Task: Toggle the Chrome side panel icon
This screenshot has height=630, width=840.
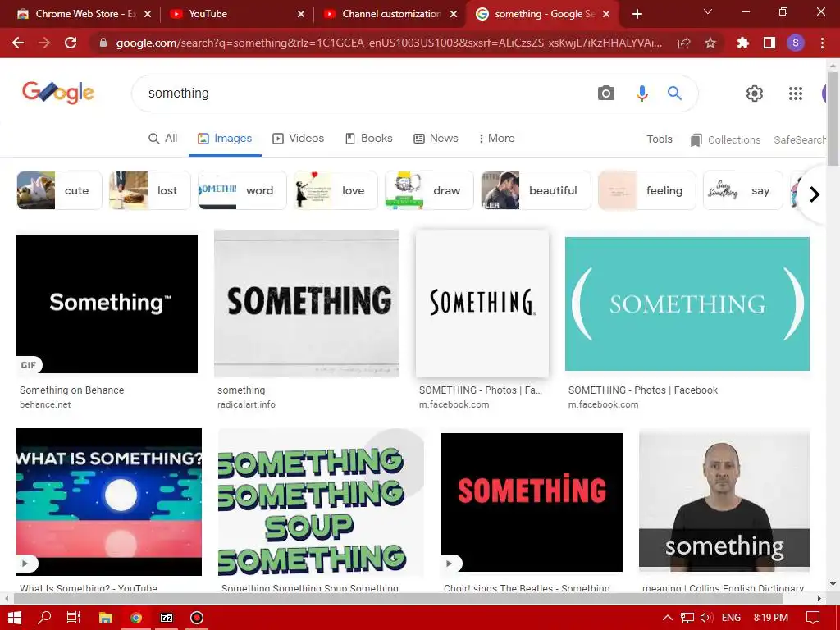Action: click(x=769, y=43)
